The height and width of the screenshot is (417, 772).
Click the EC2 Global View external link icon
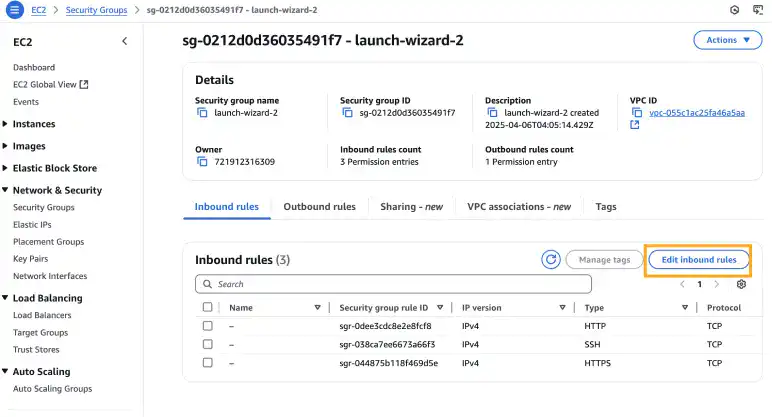click(x=84, y=85)
